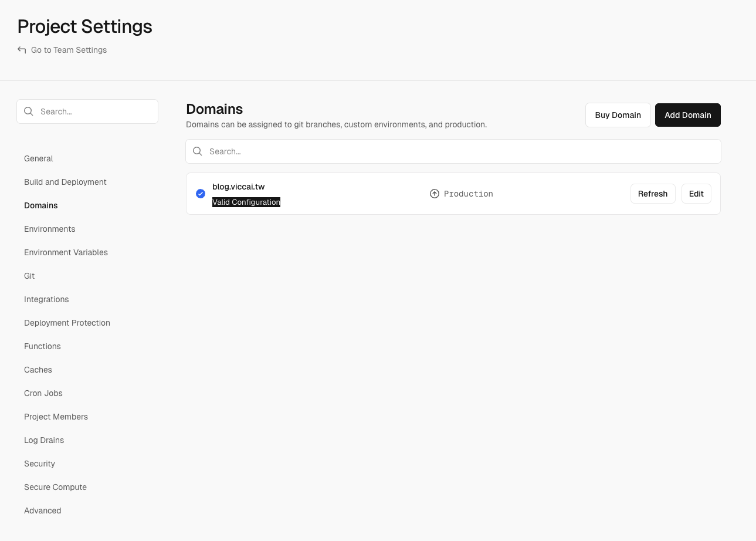Navigate to Environment Variables
This screenshot has height=541, width=756.
(66, 252)
